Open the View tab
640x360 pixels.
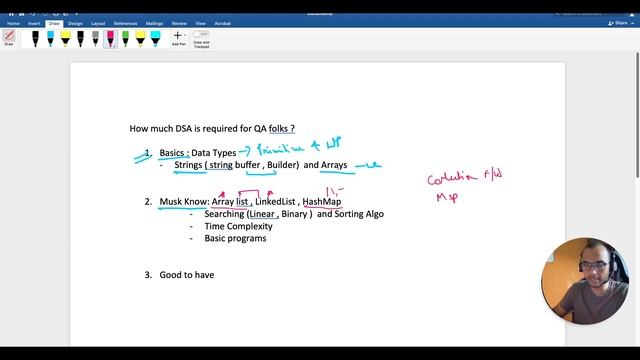[200, 24]
